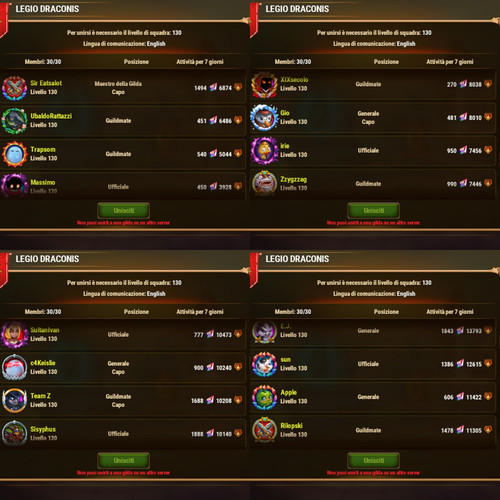Join guild via Unisciti below Sisyphus
Viewport: 500px width, 500px height.
tap(124, 461)
